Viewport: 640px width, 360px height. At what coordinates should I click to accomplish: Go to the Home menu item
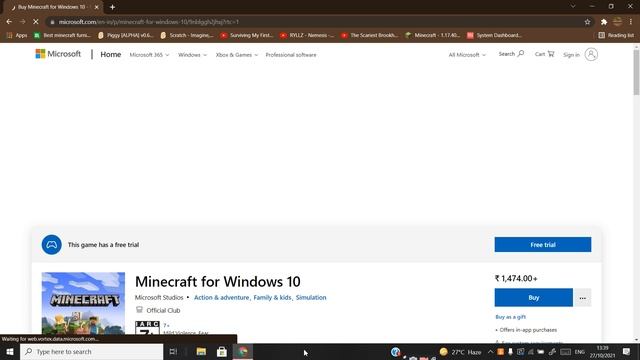click(111, 54)
